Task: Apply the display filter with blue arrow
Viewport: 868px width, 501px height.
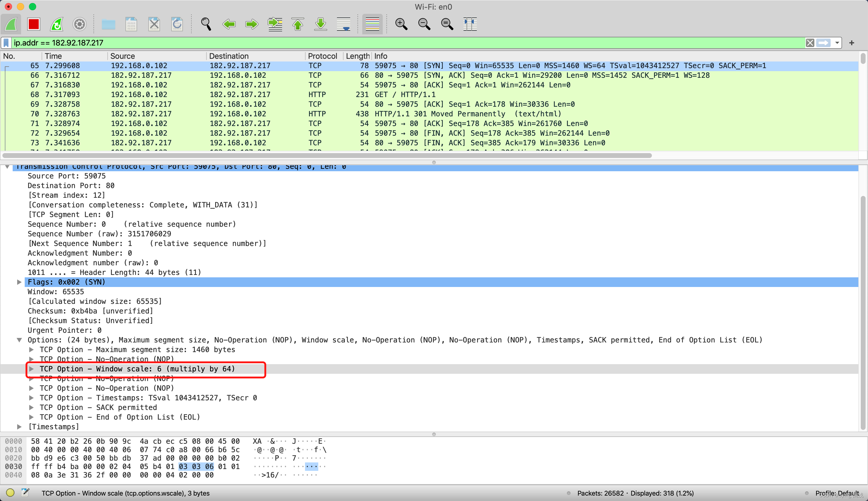Action: pyautogui.click(x=824, y=43)
